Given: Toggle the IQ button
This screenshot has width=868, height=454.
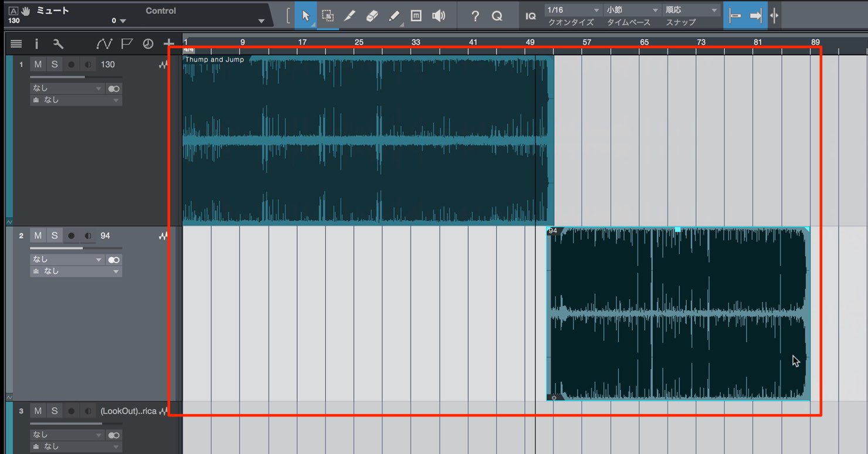Looking at the screenshot, I should point(531,16).
